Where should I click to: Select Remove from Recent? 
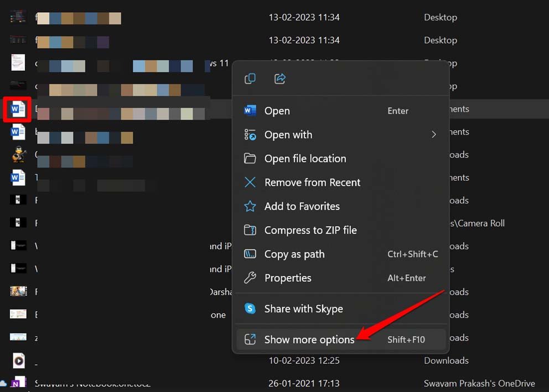pyautogui.click(x=312, y=182)
